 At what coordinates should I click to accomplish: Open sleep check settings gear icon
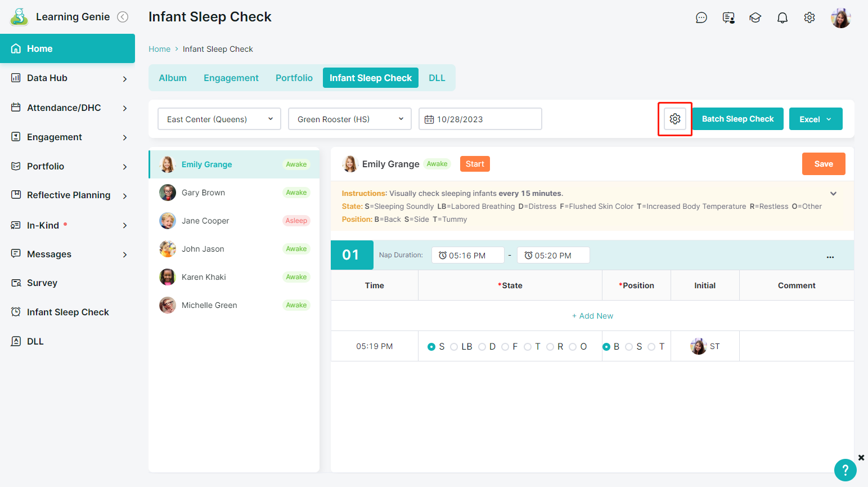point(674,119)
